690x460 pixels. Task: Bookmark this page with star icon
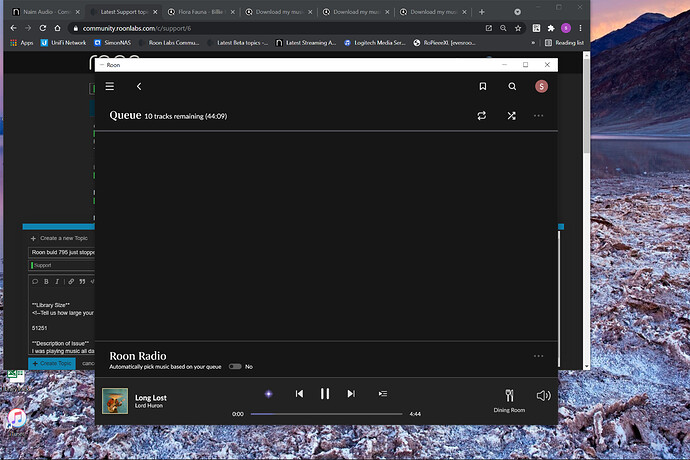[x=518, y=28]
